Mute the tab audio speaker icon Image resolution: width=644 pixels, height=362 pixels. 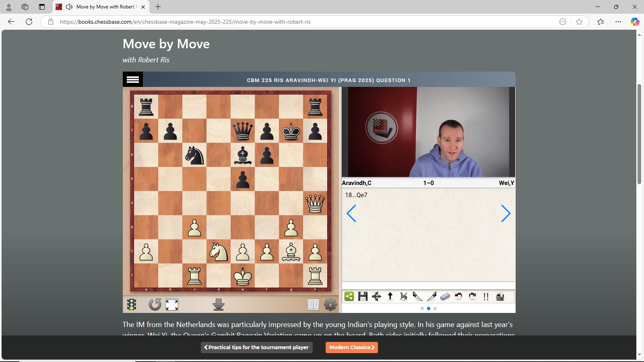(69, 7)
